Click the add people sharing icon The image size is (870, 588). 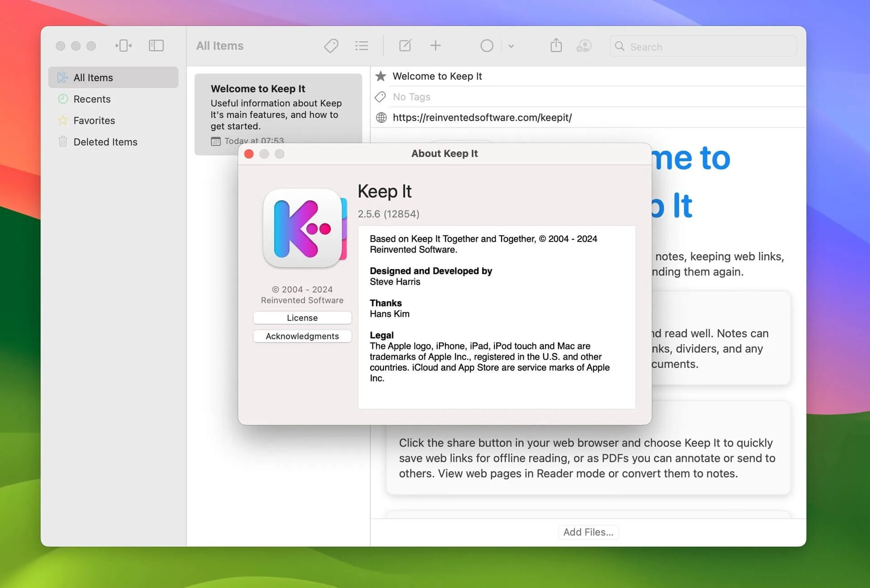pyautogui.click(x=584, y=46)
